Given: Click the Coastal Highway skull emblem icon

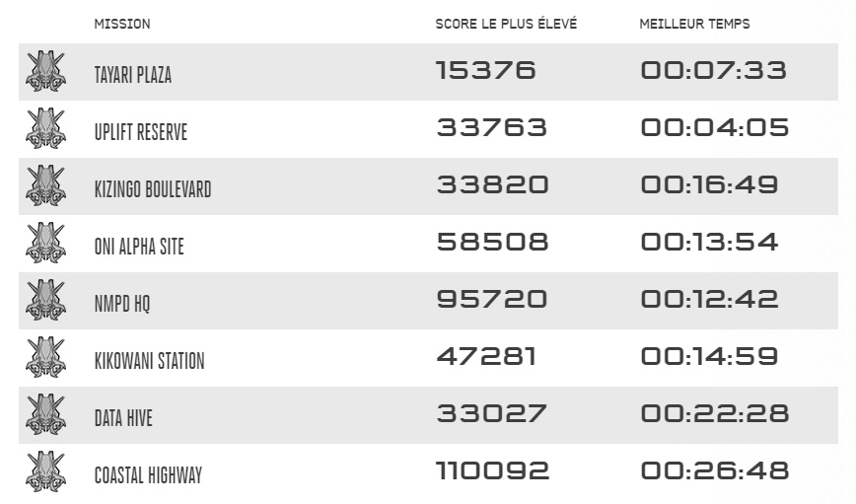Looking at the screenshot, I should [x=45, y=471].
